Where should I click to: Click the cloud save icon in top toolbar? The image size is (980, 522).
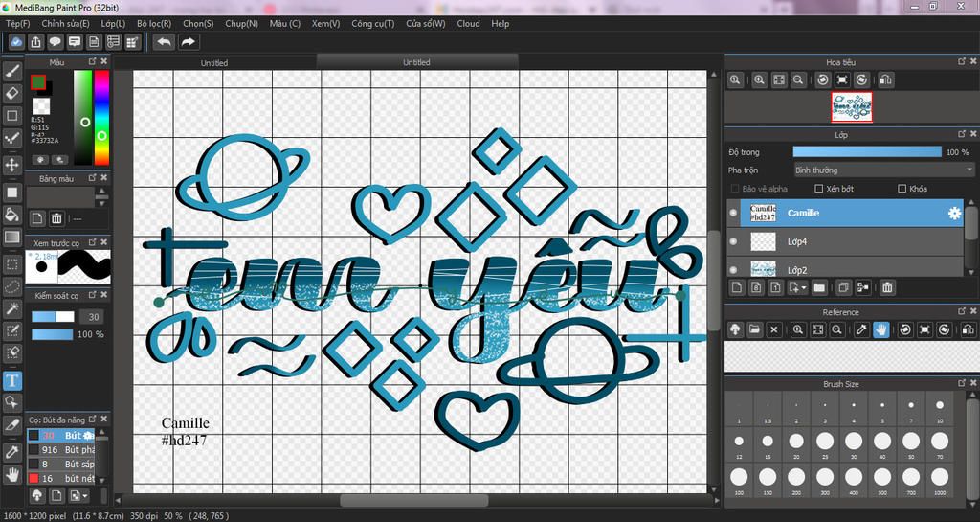pyautogui.click(x=16, y=42)
